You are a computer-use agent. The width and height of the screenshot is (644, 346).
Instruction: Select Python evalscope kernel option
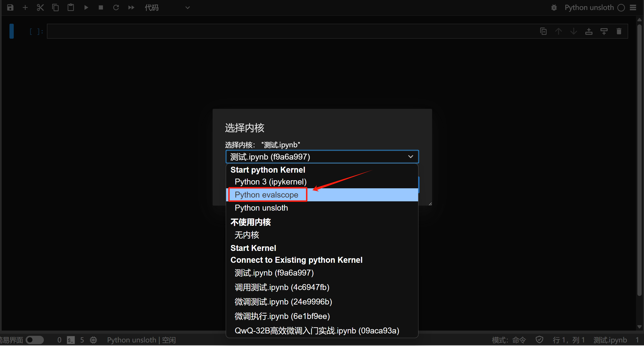click(x=266, y=195)
